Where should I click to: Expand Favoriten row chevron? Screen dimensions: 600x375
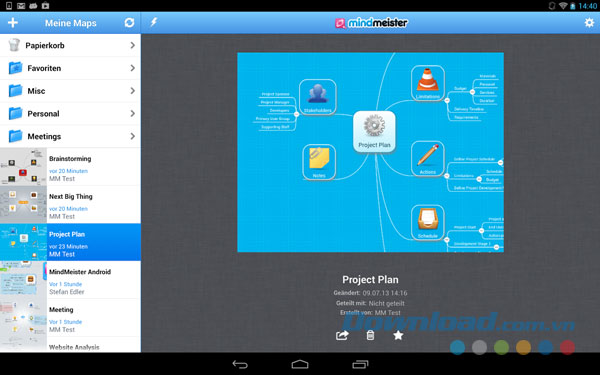tap(132, 68)
